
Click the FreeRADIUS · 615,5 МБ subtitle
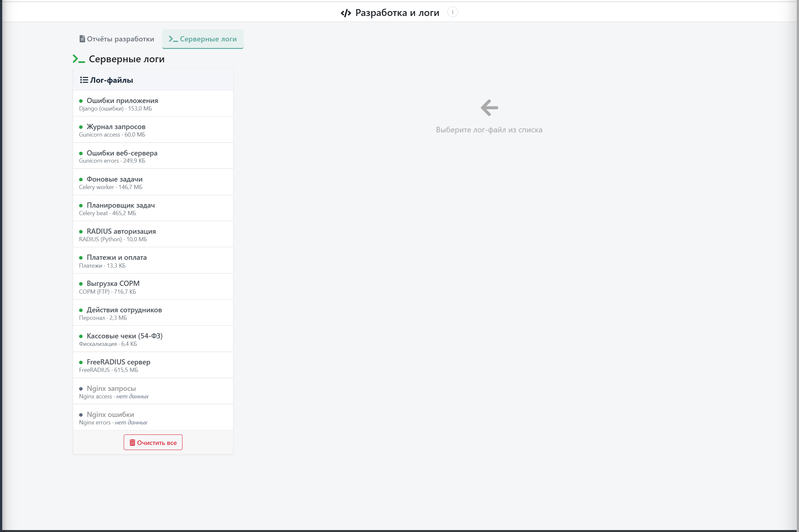109,370
